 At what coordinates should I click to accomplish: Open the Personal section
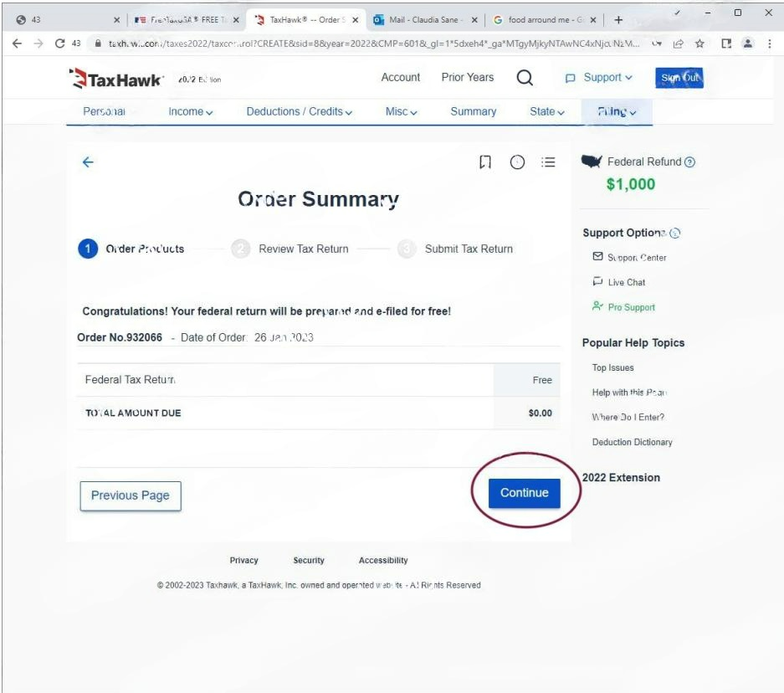click(104, 111)
